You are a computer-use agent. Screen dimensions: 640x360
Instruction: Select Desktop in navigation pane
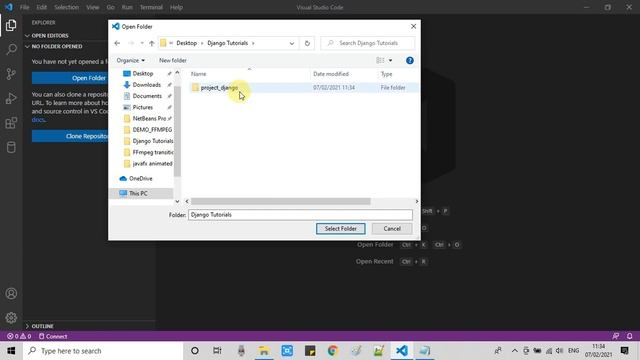[x=143, y=73]
